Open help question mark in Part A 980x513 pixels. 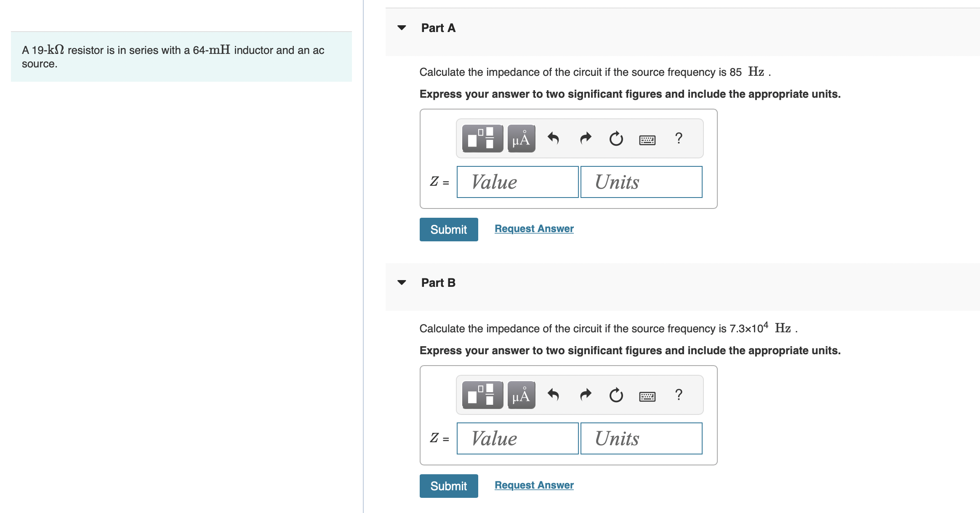coord(679,138)
